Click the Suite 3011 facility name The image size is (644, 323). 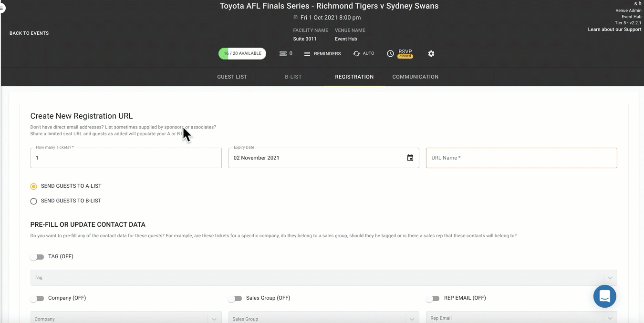305,39
